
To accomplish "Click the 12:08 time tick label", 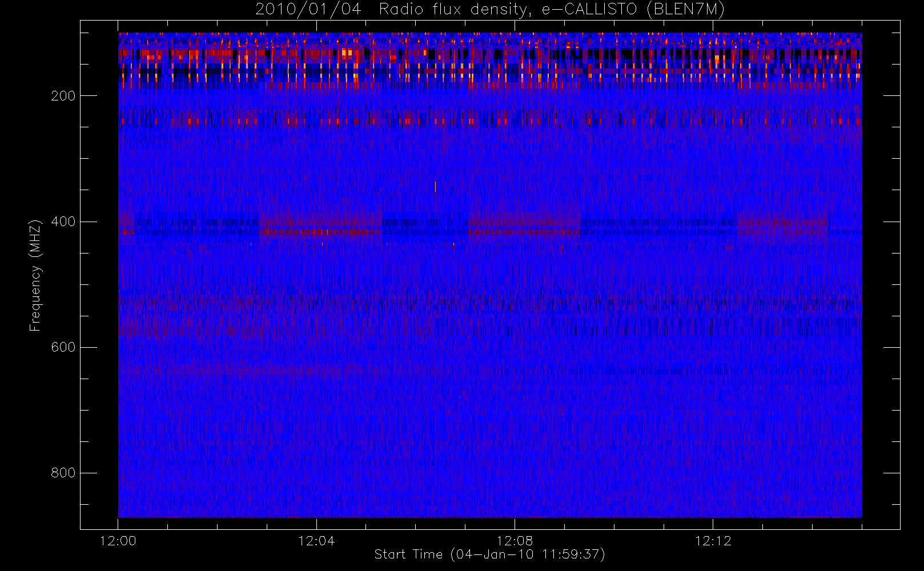I will tap(515, 541).
